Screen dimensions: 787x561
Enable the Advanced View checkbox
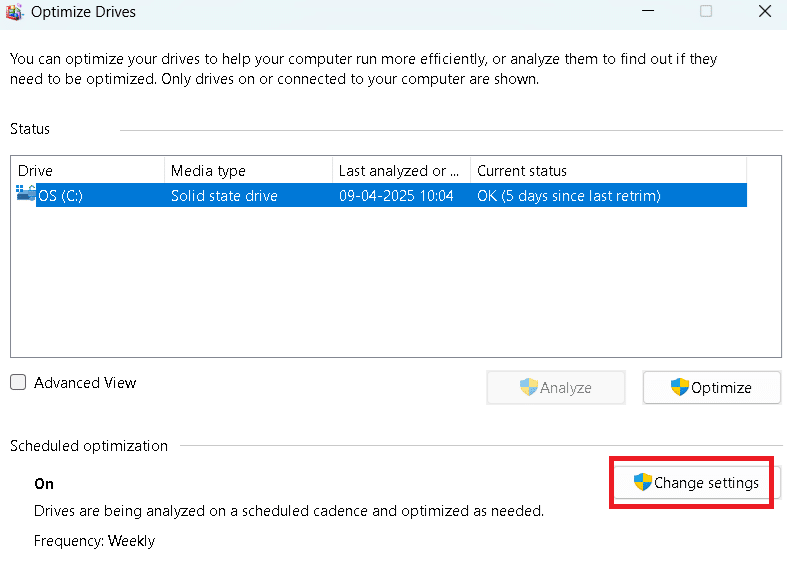[18, 382]
